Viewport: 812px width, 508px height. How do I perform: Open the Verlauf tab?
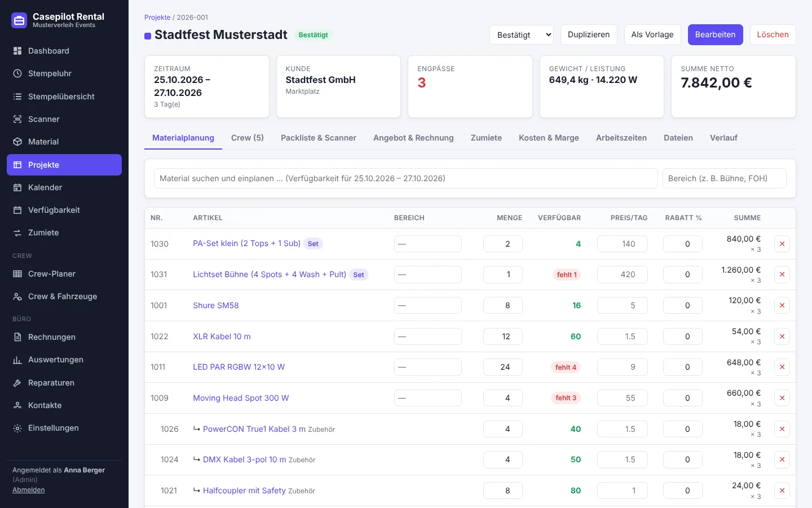pos(723,138)
